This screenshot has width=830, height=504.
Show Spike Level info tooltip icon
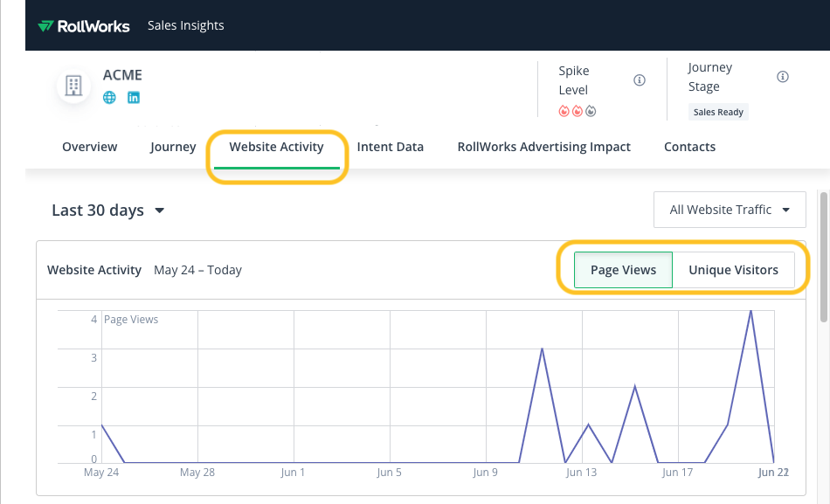point(640,80)
